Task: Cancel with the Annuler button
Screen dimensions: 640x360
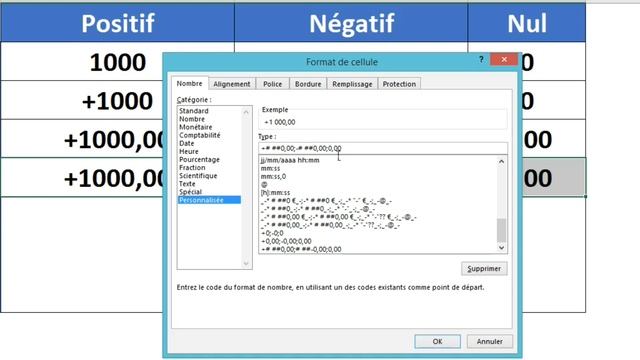Action: pyautogui.click(x=489, y=341)
